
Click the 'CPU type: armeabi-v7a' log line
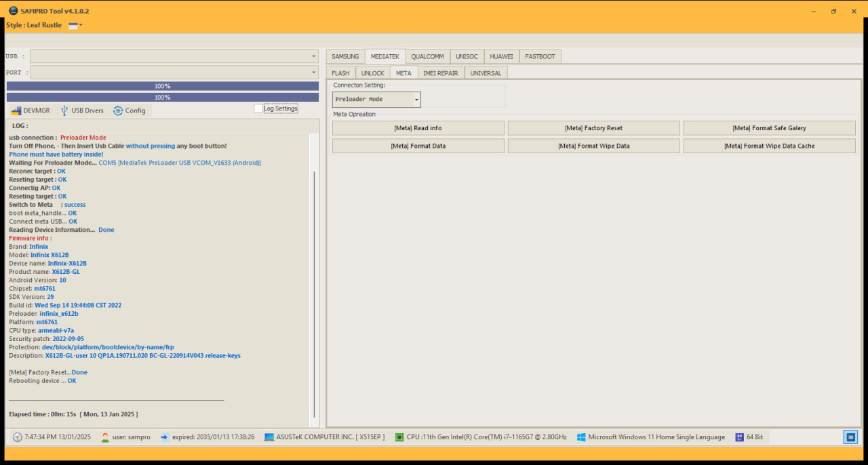click(41, 331)
